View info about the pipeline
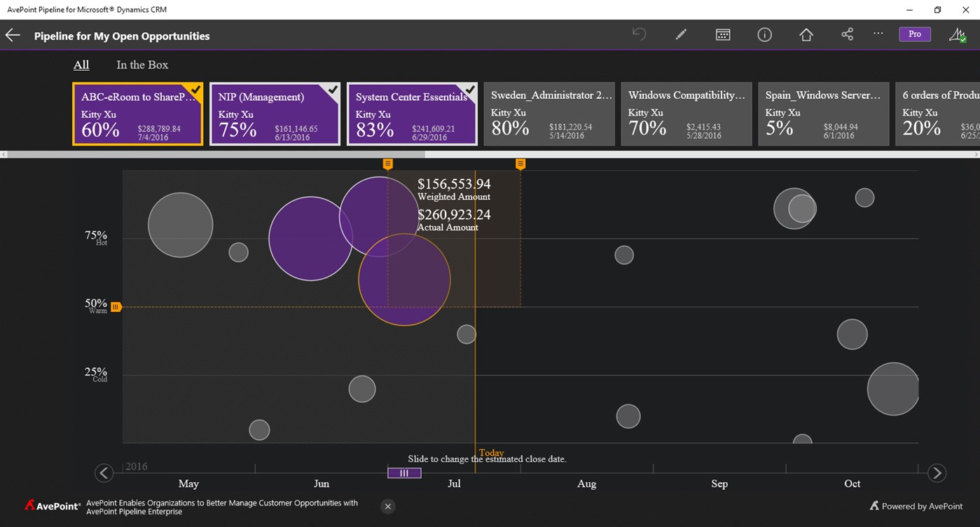Viewport: 980px width, 527px height. pos(764,34)
